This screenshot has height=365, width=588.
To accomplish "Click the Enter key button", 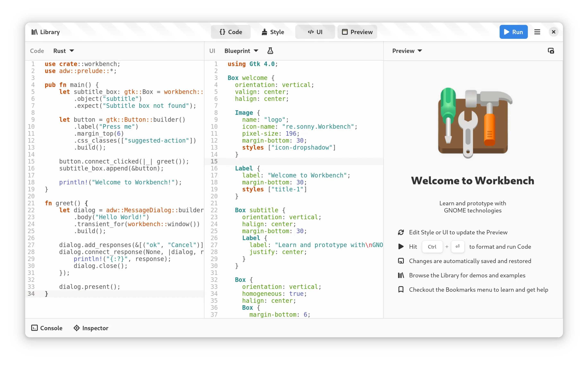I will (457, 247).
